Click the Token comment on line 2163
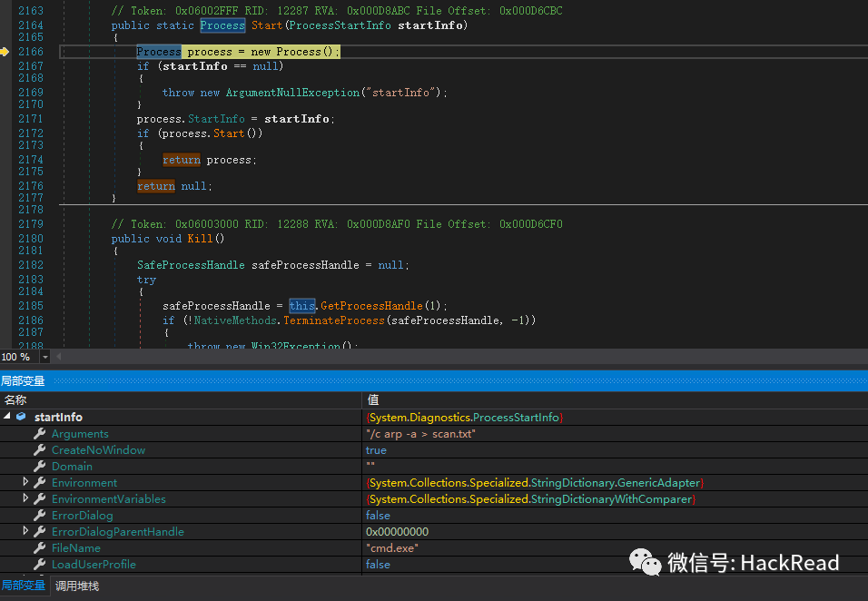Screen dimensions: 868x601 tap(337, 11)
